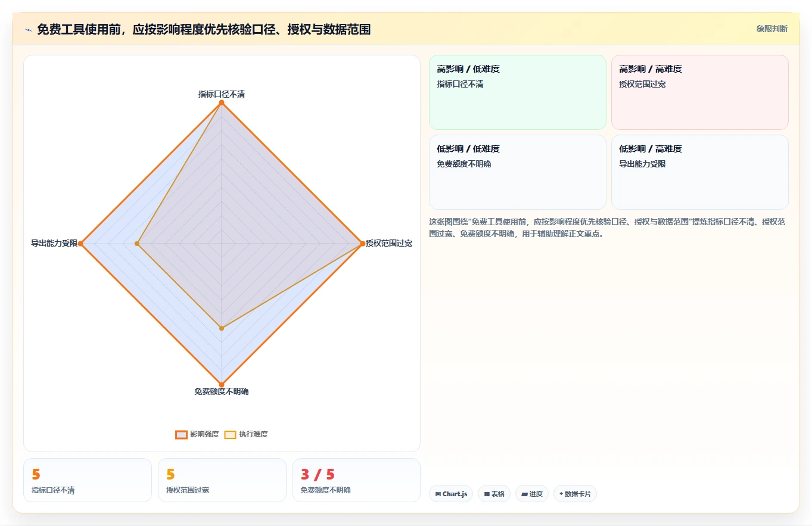Select the 数据卡片 tag chip
Image resolution: width=812 pixels, height=526 pixels.
(575, 494)
